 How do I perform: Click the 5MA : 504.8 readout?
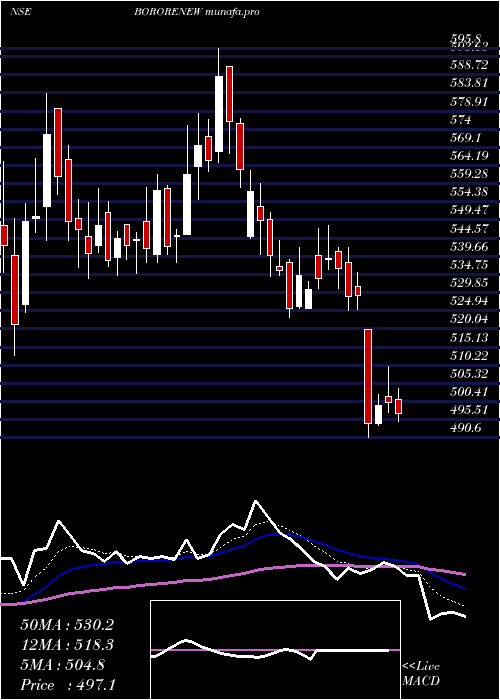62,665
